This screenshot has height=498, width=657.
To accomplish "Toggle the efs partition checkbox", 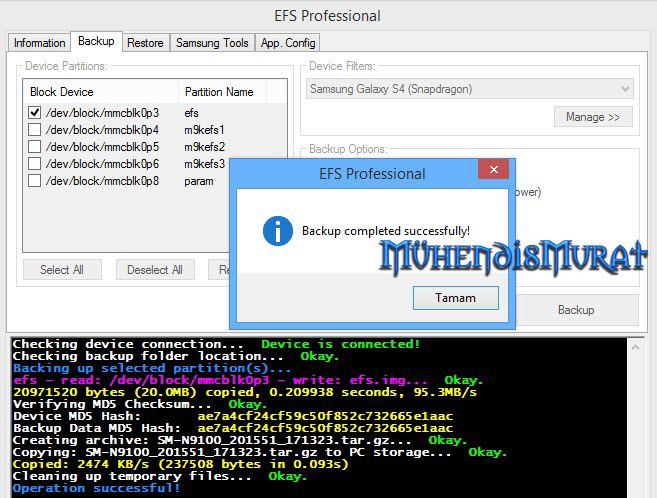I will pyautogui.click(x=35, y=113).
